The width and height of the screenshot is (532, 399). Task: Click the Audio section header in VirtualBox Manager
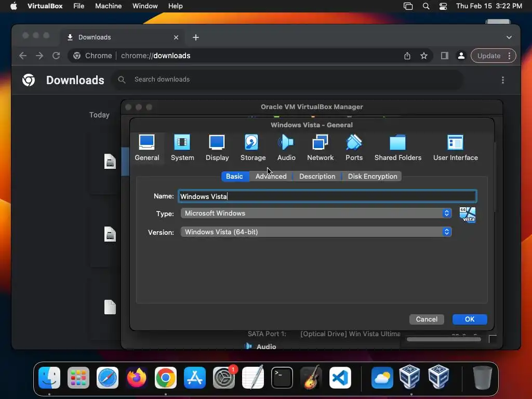pos(267,347)
